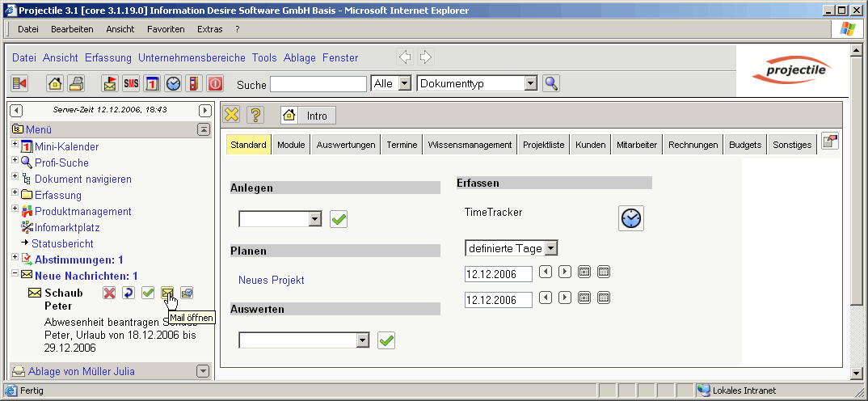Collapse the Neue Nachrichten tree node
Screen dimensions: 868x401
point(15,274)
